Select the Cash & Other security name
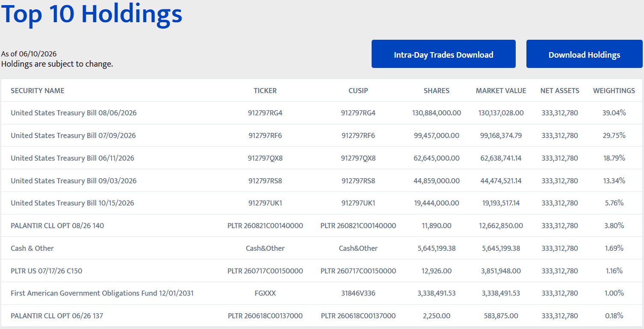644x329 pixels. pos(32,248)
